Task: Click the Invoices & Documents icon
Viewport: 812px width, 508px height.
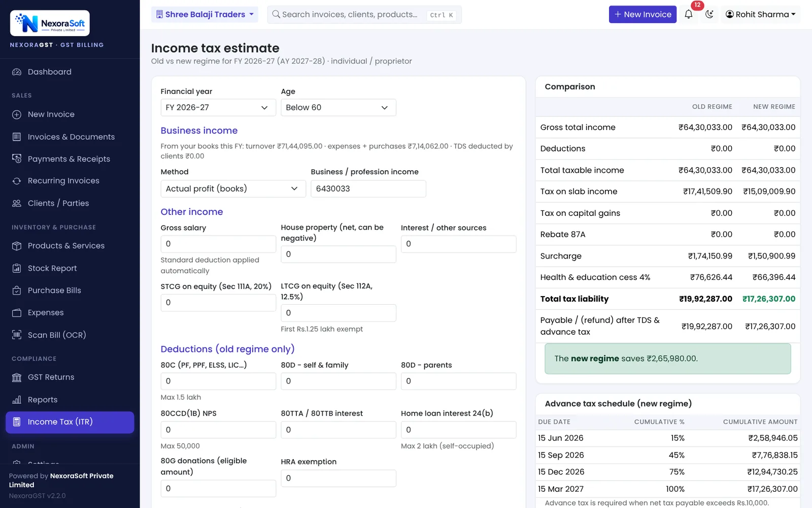Action: point(17,137)
